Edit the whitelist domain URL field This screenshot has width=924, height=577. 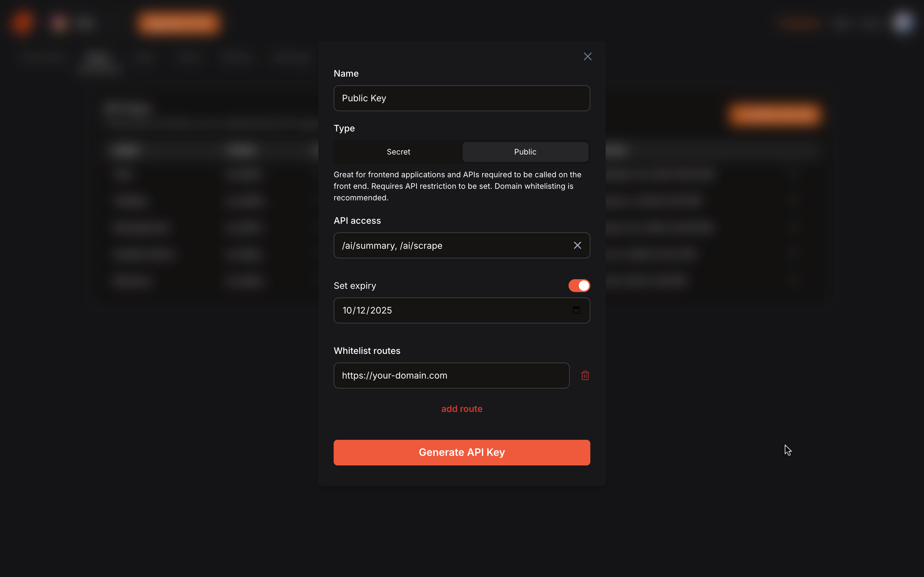coord(451,375)
